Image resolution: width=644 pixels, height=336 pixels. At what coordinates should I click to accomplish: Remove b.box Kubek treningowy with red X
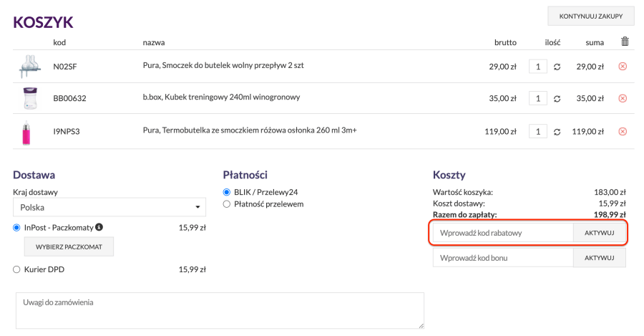(x=622, y=98)
